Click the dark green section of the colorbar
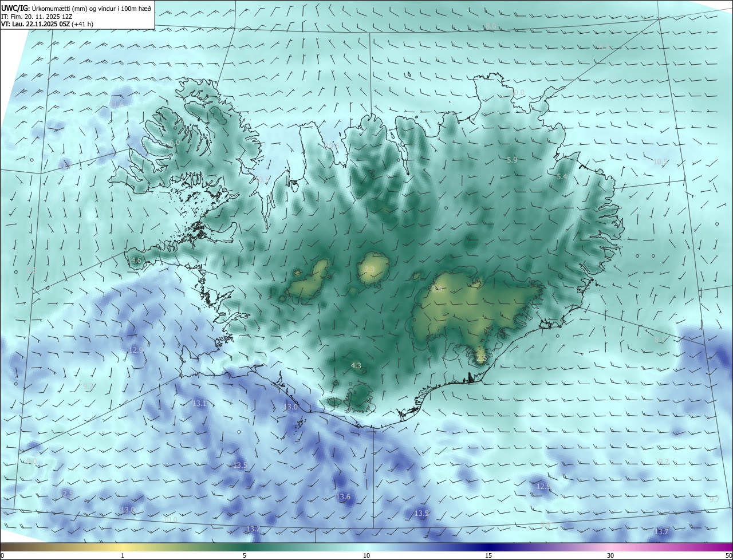This screenshot has width=733, height=560. point(245,547)
